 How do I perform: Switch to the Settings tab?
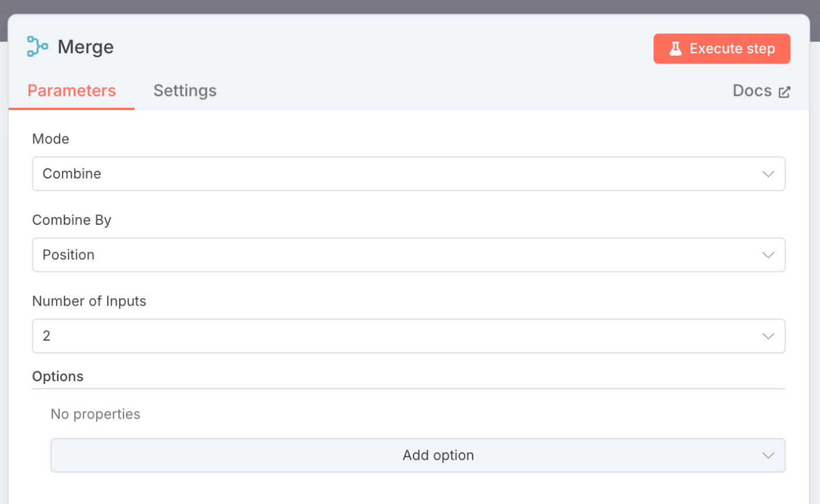click(x=185, y=91)
